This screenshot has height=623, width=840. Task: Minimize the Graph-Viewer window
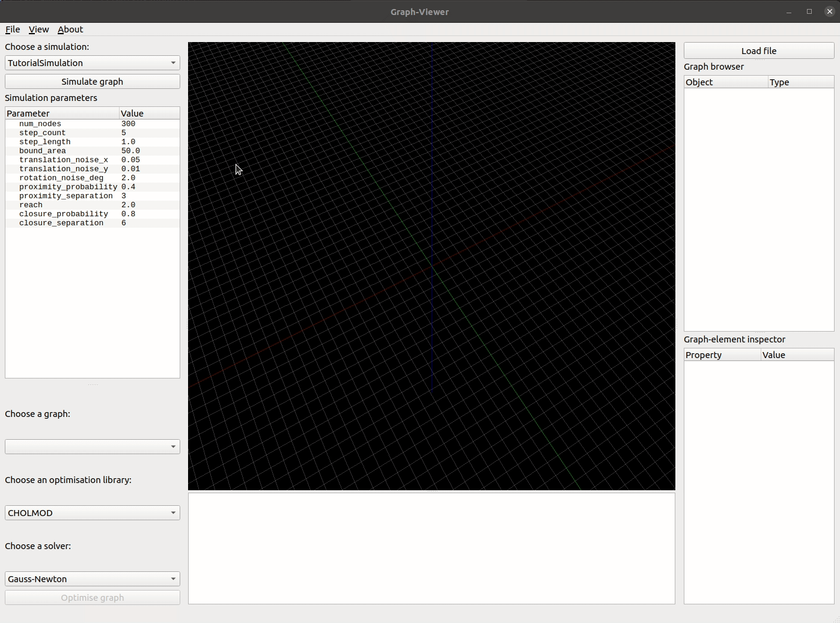tap(789, 11)
